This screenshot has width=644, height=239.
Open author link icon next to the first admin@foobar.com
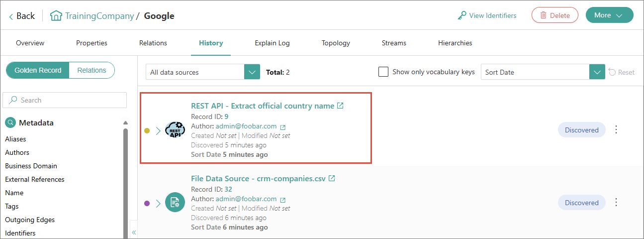coord(282,127)
